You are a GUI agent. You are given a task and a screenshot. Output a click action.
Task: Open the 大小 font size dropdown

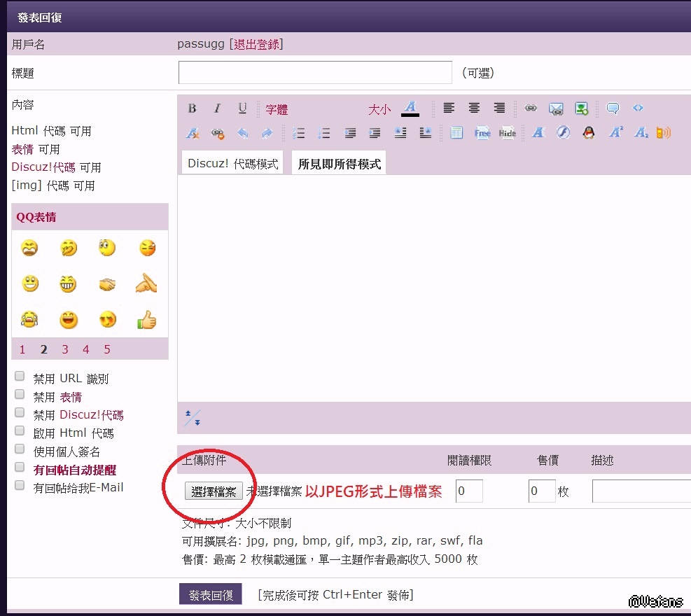[379, 110]
